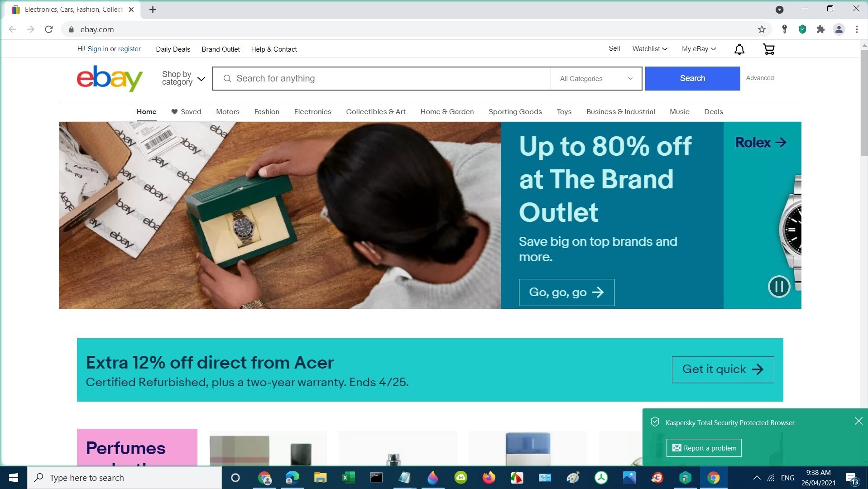The image size is (868, 489).
Task: Select the Home tab
Action: [146, 112]
